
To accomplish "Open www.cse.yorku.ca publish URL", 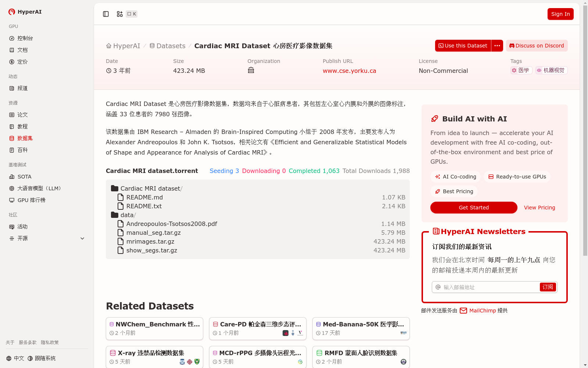I will tap(349, 71).
